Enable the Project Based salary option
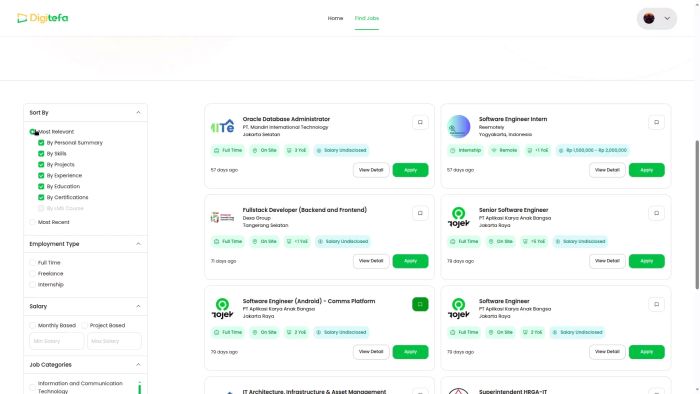Viewport: 700px width, 394px height. (84, 325)
